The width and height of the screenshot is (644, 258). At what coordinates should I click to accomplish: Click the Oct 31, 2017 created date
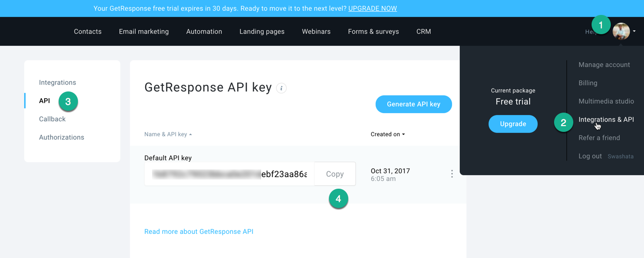click(x=390, y=171)
